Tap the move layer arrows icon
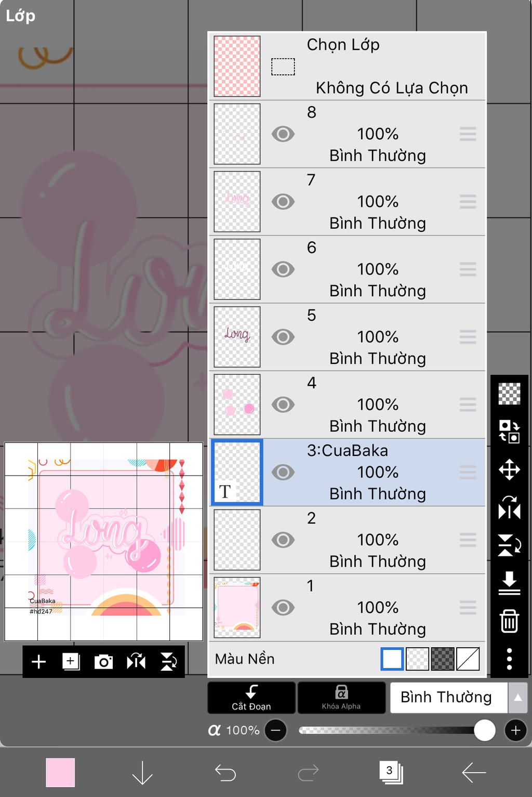 pos(509,469)
